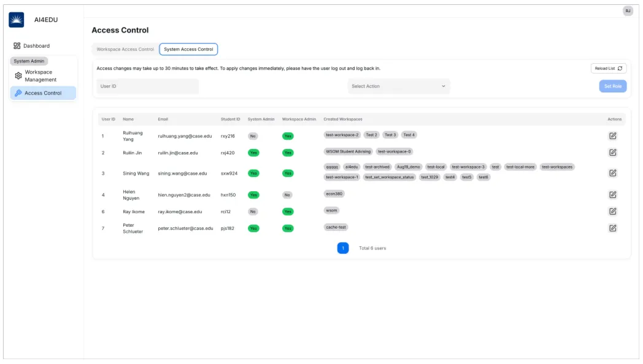The height and width of the screenshot is (364, 643).
Task: Click the qqqqq workspace tag
Action: click(332, 167)
